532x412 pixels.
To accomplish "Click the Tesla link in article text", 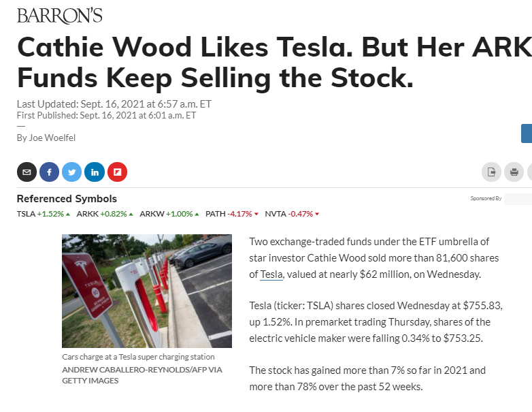I will (x=271, y=274).
